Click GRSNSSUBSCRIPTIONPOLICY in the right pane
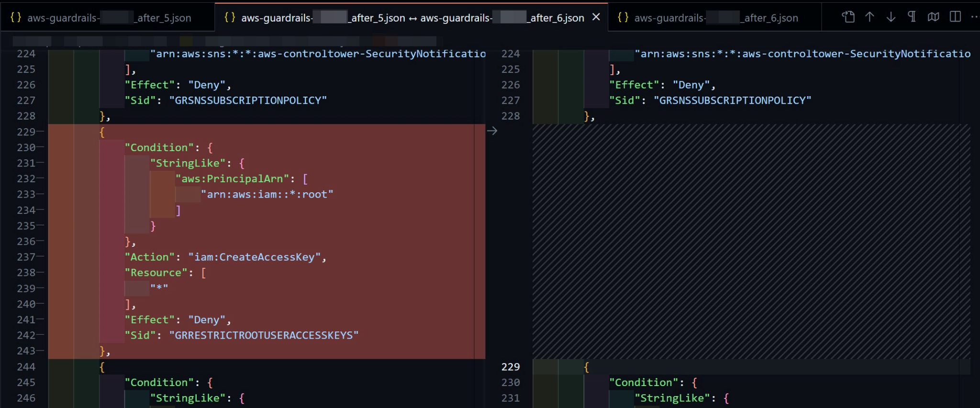 tap(732, 100)
